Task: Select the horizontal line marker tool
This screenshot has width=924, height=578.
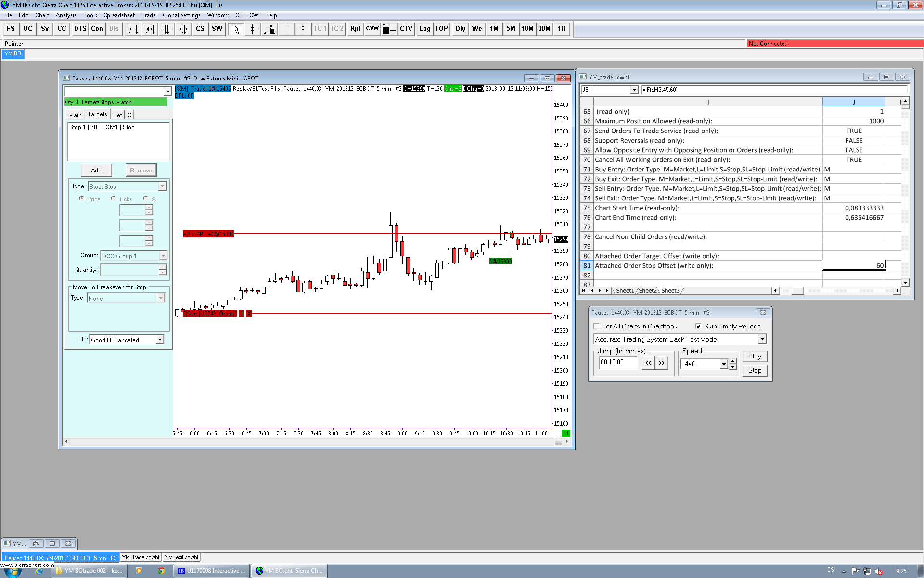Action: [303, 29]
